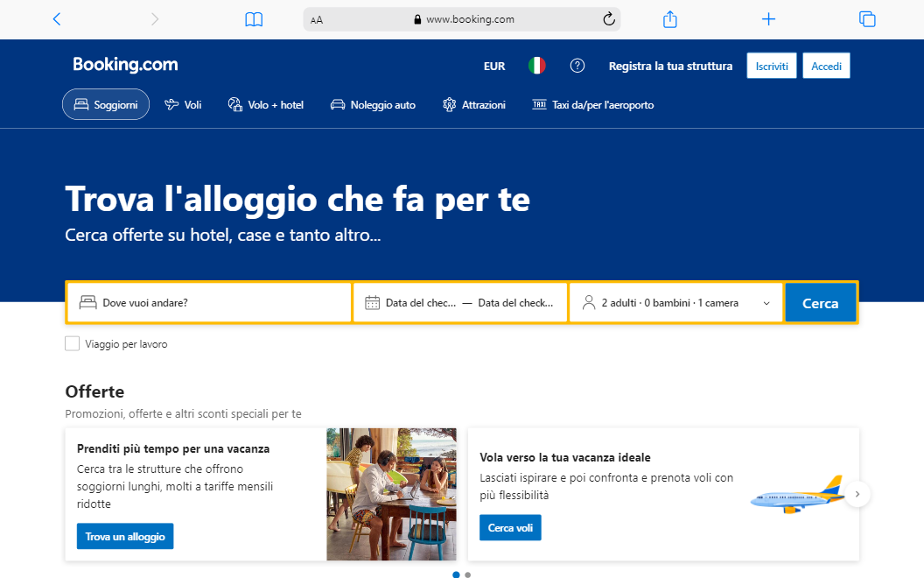Image resolution: width=924 pixels, height=578 pixels.
Task: Switch to the Soggiorni tab
Action: (105, 104)
